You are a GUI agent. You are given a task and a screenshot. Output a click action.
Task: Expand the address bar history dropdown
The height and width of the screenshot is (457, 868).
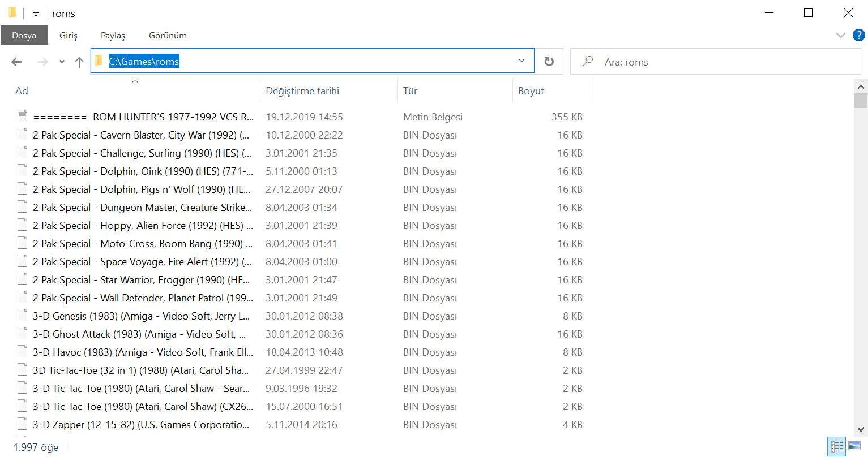point(521,61)
